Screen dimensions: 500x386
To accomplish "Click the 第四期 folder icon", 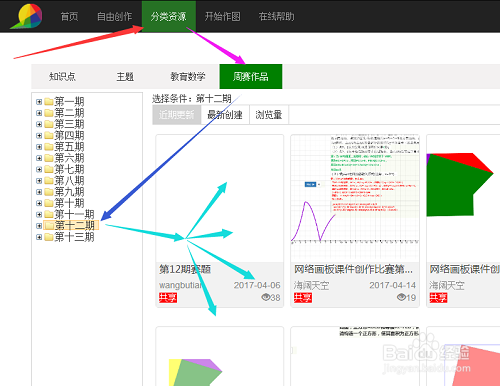I will pos(49,136).
